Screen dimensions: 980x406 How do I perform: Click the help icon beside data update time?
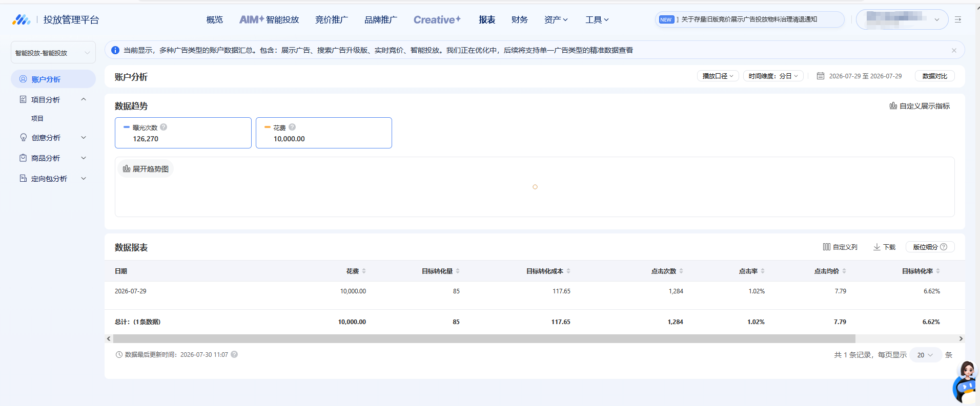(x=234, y=354)
